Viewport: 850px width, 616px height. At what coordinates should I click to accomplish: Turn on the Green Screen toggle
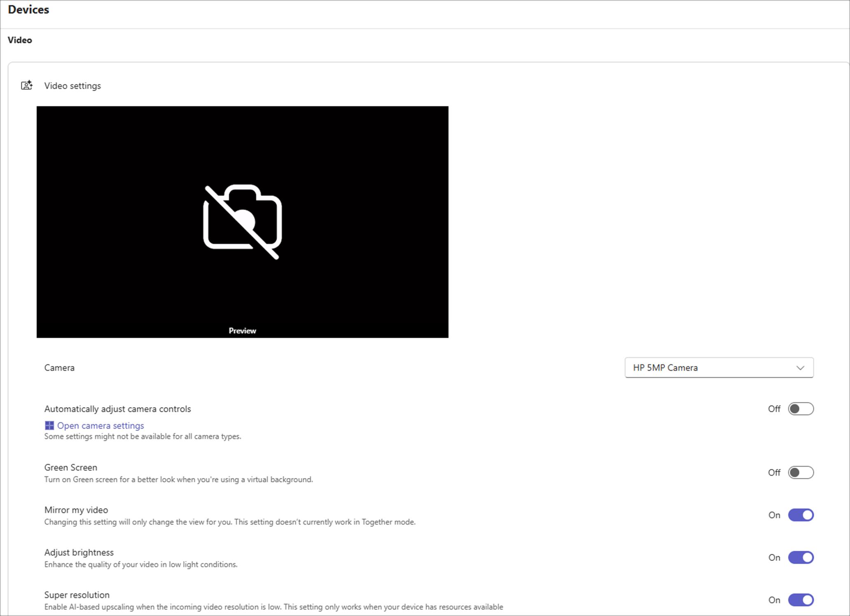[x=801, y=472]
